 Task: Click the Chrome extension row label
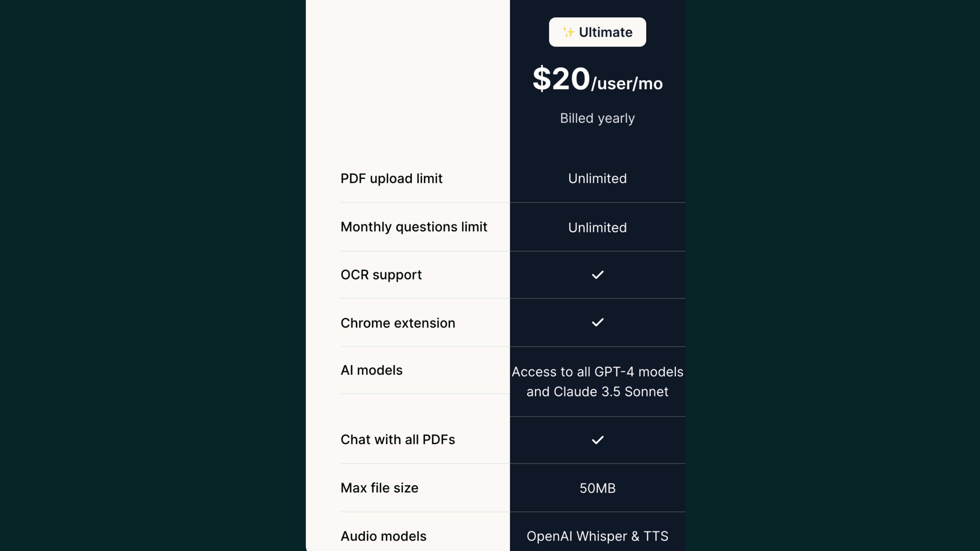tap(398, 323)
